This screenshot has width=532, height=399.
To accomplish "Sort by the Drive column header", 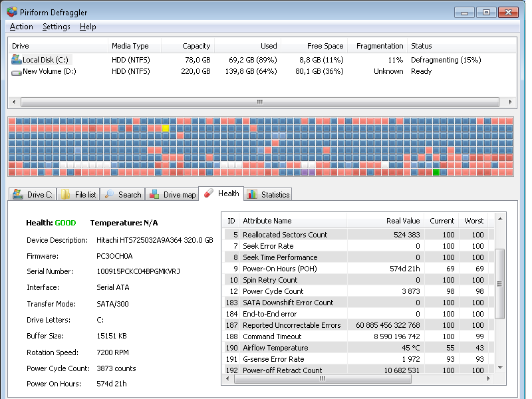I will (58, 46).
